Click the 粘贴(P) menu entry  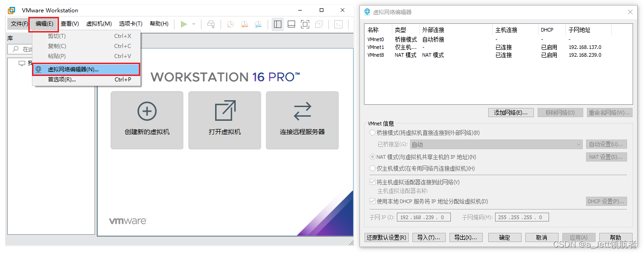pos(86,56)
